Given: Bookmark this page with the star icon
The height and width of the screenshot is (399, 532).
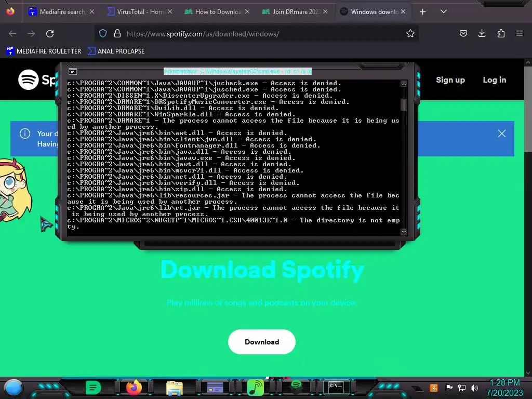Looking at the screenshot, I should pyautogui.click(x=410, y=33).
